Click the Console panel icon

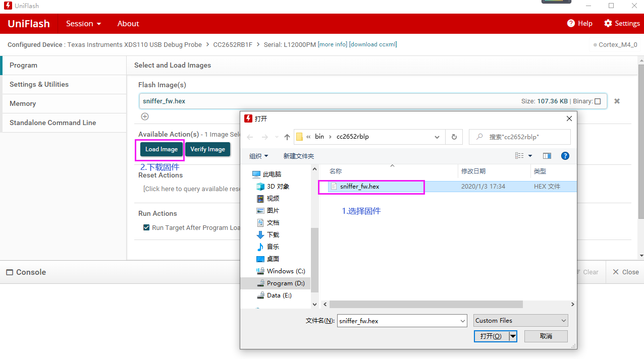(10, 272)
